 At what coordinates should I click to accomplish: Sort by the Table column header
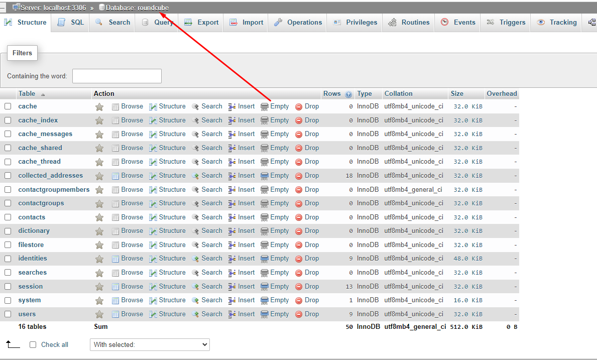pyautogui.click(x=27, y=94)
